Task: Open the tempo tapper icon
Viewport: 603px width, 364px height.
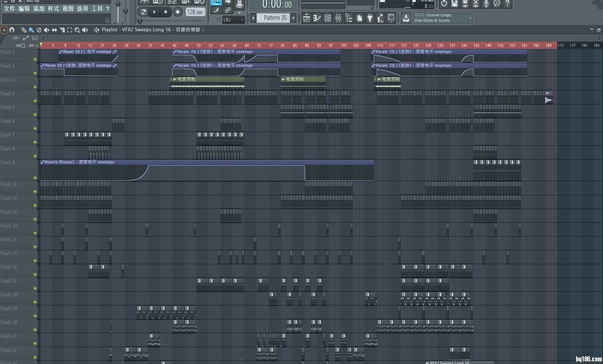Action: click(x=380, y=18)
